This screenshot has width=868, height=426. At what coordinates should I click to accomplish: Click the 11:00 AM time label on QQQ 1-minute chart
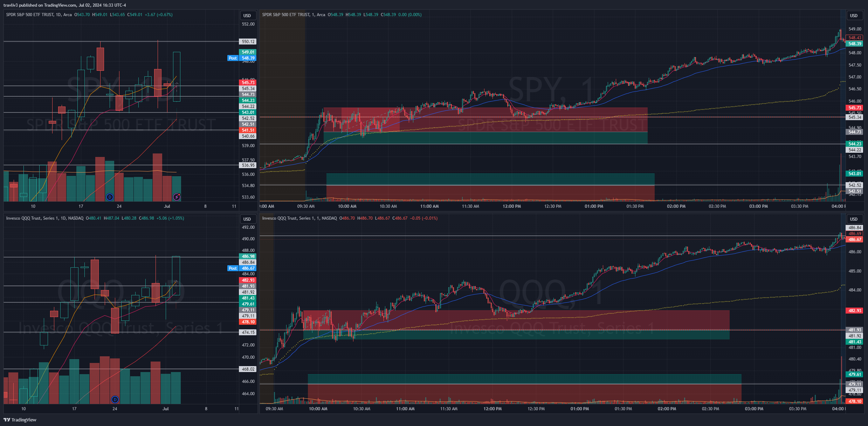tap(405, 409)
